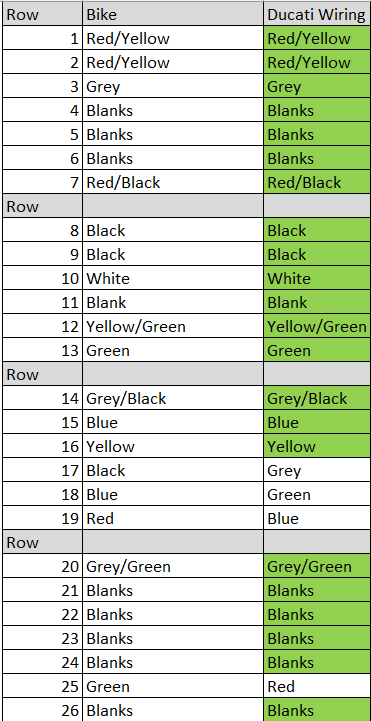Select Bike cell 'Green' in row 13
371x721 pixels.
pyautogui.click(x=173, y=350)
